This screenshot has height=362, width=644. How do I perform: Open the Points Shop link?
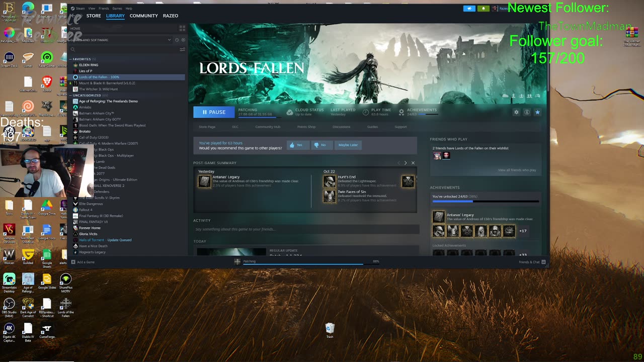(x=306, y=127)
